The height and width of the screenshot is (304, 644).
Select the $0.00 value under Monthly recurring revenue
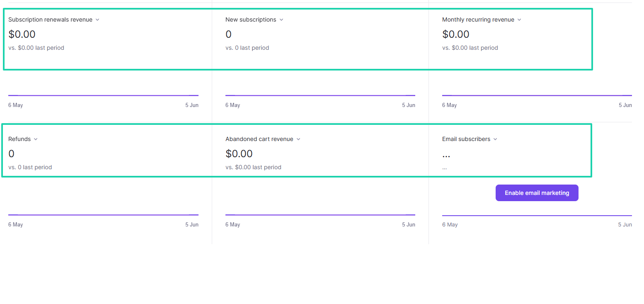(x=456, y=34)
